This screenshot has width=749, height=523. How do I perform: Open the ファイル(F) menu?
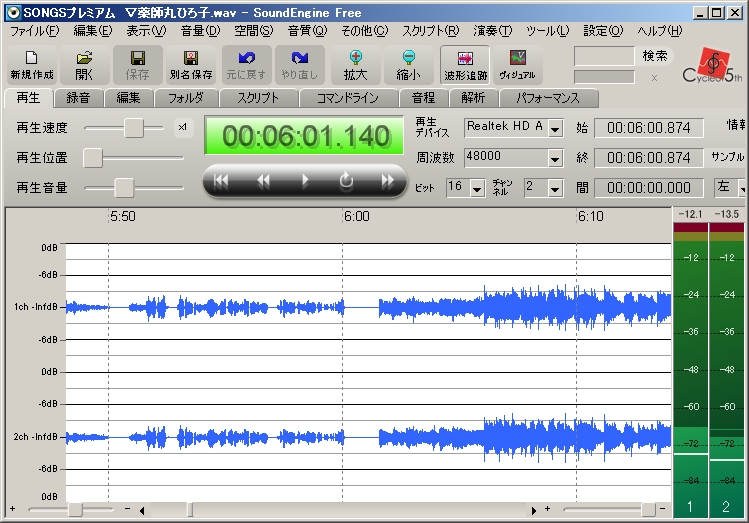(34, 31)
